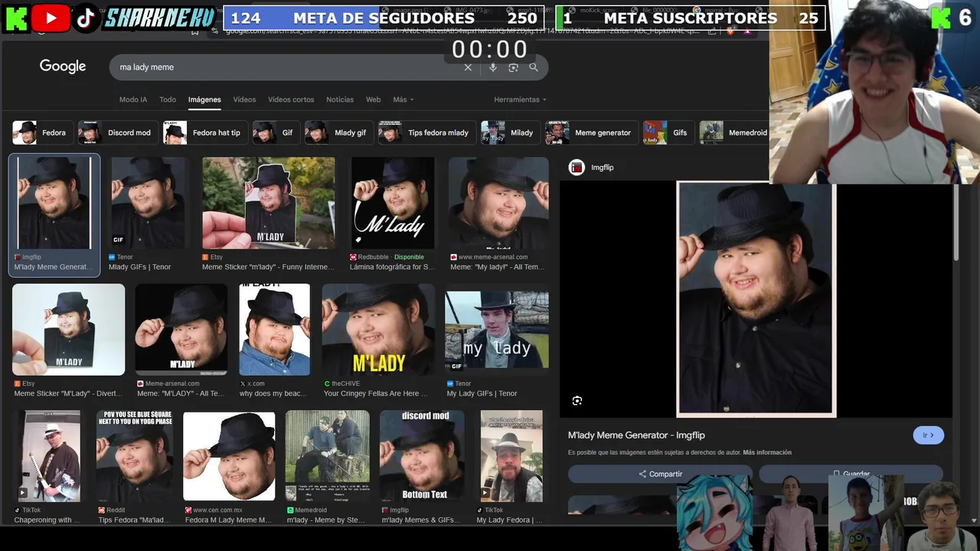Open the TikTok Chaperoning with thumbnail
The height and width of the screenshot is (551, 980).
(x=51, y=456)
